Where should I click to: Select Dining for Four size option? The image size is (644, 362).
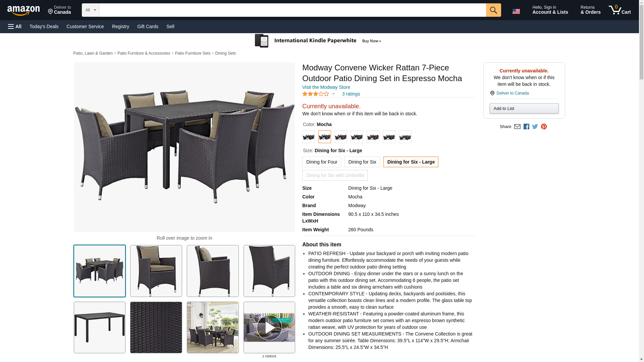point(321,162)
